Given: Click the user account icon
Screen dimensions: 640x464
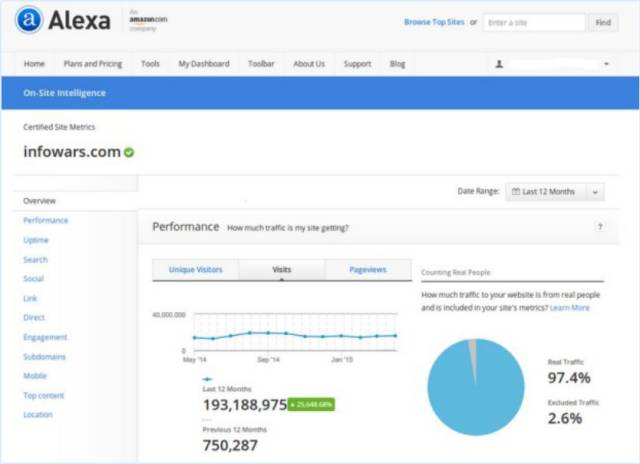Looking at the screenshot, I should click(499, 64).
